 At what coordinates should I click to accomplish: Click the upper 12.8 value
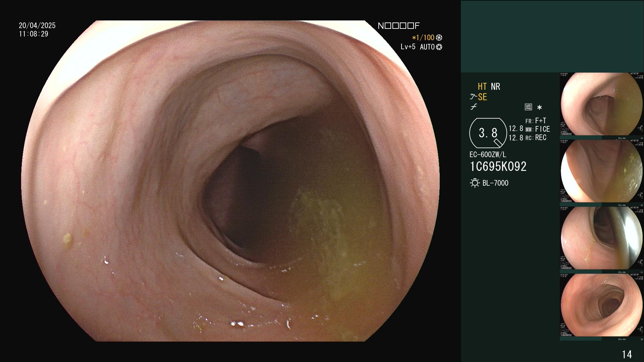click(x=516, y=129)
